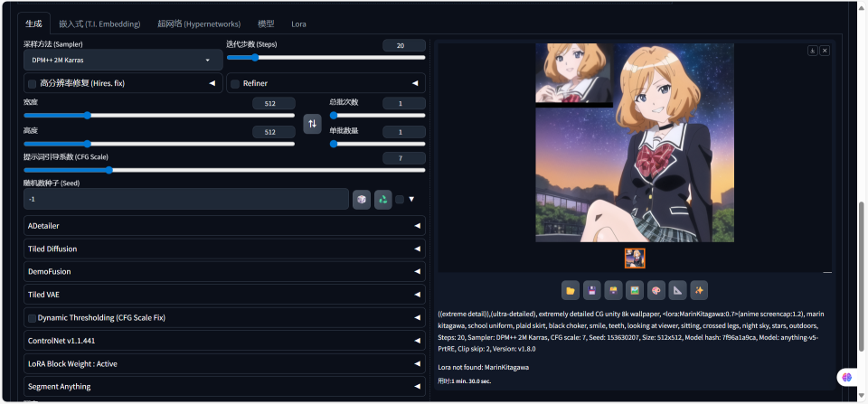Save image with the floppy disk icon
868x404 pixels.
[591, 290]
